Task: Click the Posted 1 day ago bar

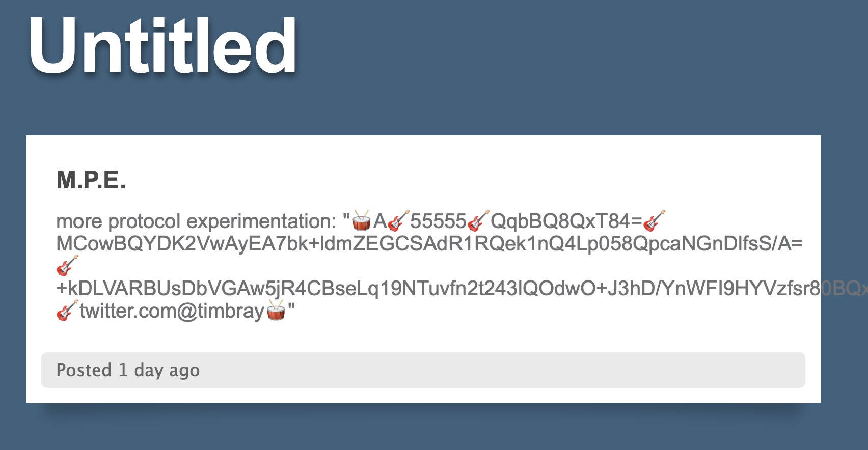Action: 423,370
